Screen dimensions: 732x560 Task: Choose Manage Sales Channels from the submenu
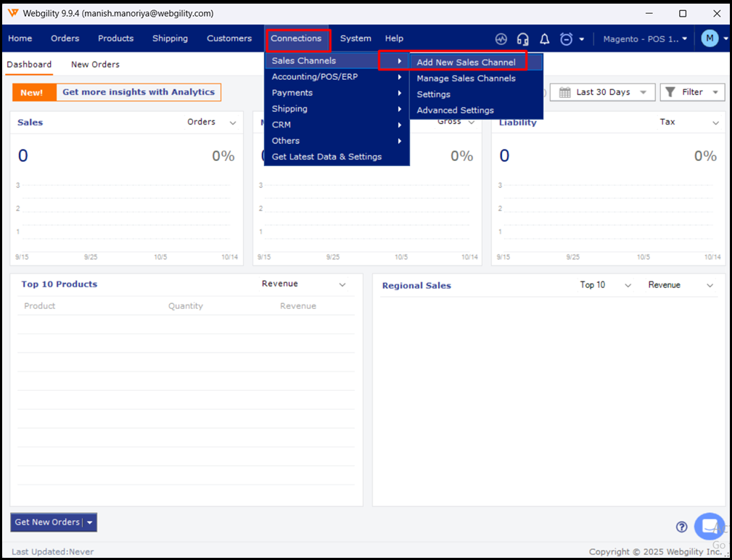coord(466,78)
